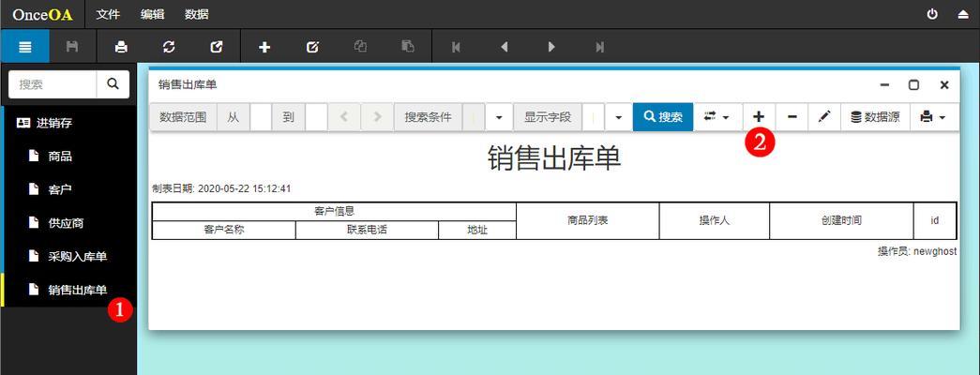Click the minus delete button in report toolbar
Screen dimensions: 980x375
pyautogui.click(x=792, y=117)
